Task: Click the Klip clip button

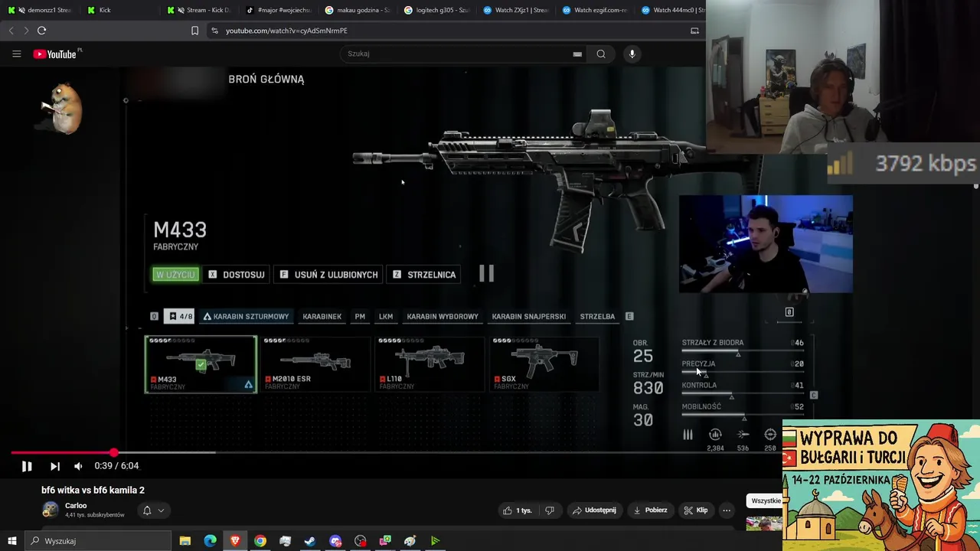Action: coord(696,510)
